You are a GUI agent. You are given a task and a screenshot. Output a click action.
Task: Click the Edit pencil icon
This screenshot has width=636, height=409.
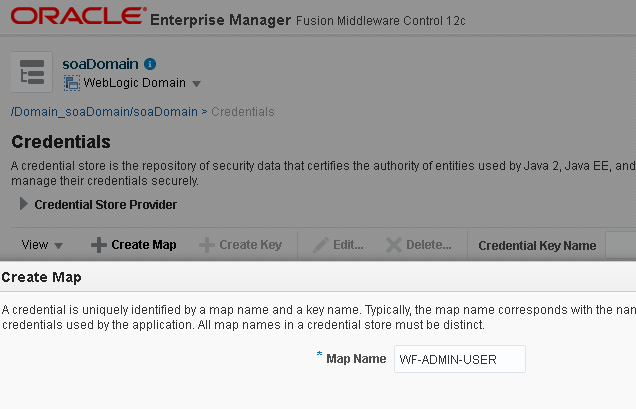tap(321, 245)
